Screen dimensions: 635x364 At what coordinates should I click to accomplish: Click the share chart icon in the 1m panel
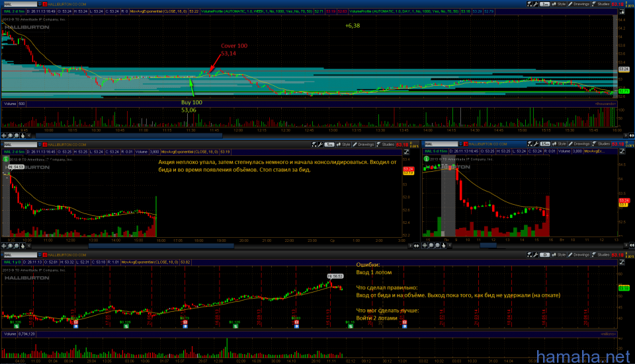coord(529,4)
